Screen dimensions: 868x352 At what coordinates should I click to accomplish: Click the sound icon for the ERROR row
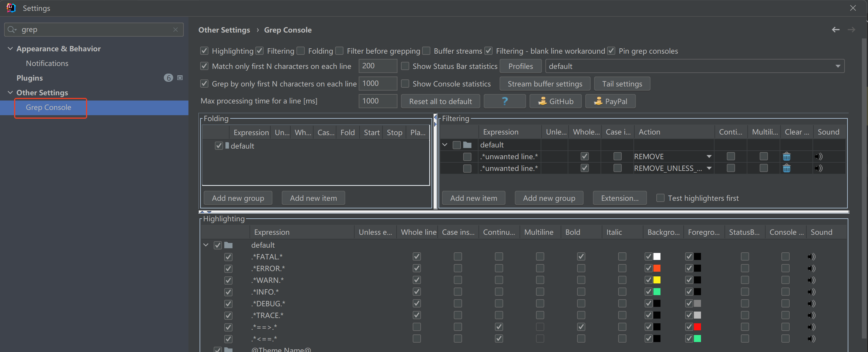[x=811, y=268]
